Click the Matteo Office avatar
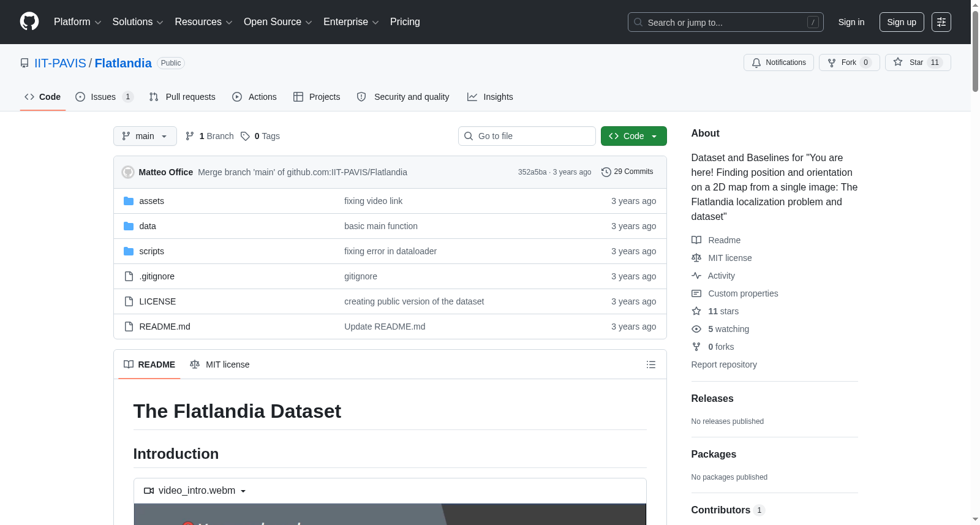This screenshot has width=980, height=525. click(128, 172)
